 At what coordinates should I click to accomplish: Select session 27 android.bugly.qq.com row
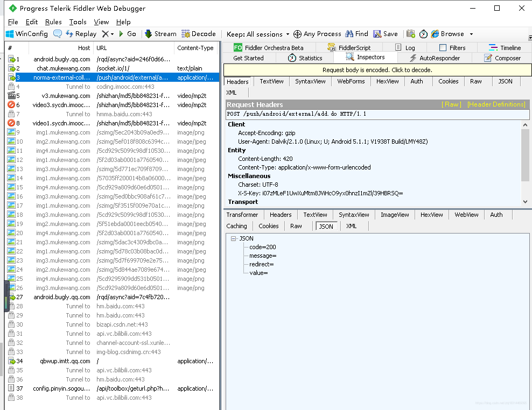point(113,297)
